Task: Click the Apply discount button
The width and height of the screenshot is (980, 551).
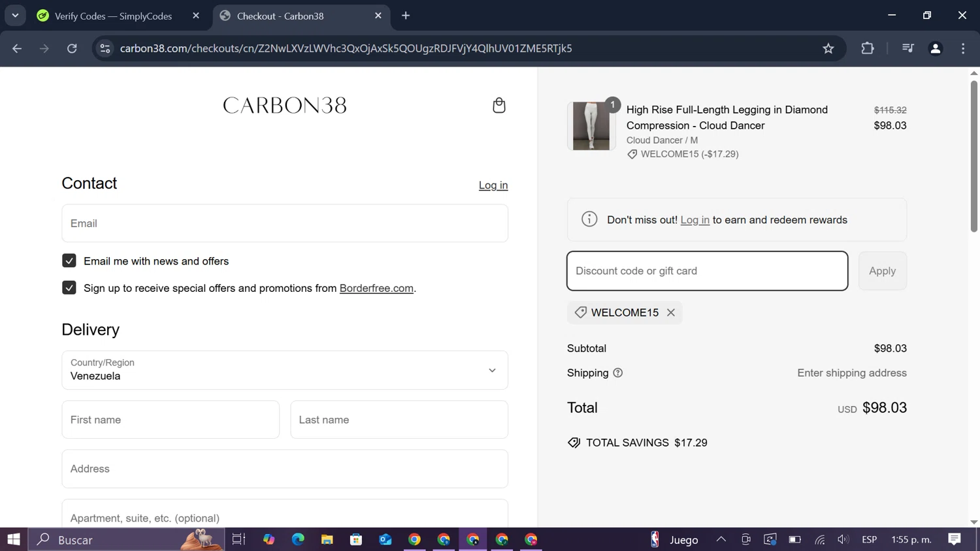Action: (x=882, y=271)
